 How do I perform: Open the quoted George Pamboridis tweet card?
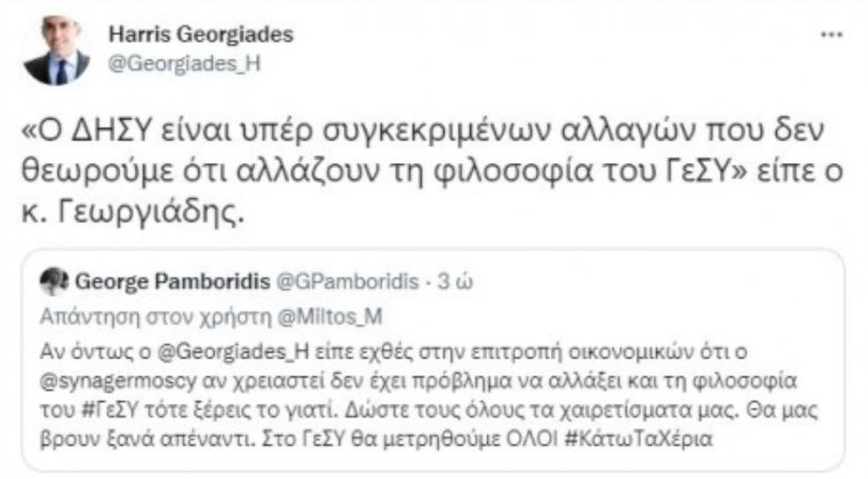click(433, 360)
